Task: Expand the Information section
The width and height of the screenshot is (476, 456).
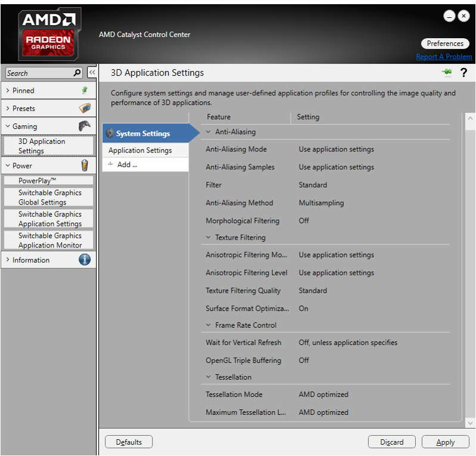Action: (x=8, y=260)
